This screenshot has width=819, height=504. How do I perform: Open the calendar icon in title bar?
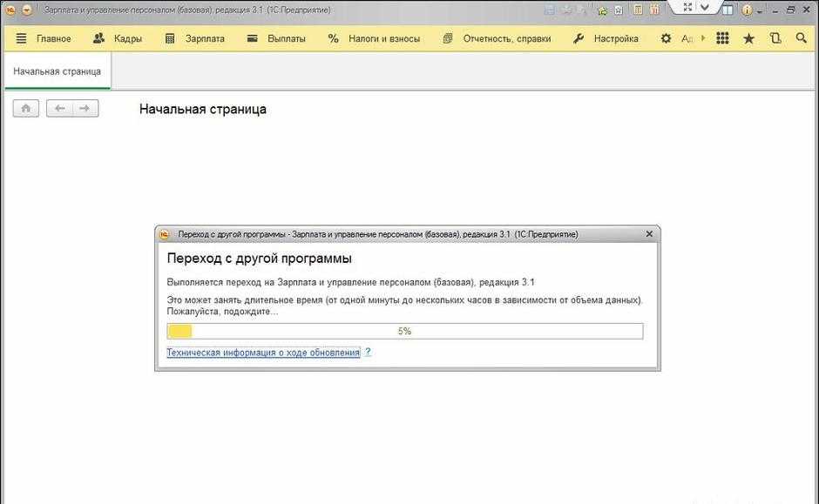click(654, 10)
